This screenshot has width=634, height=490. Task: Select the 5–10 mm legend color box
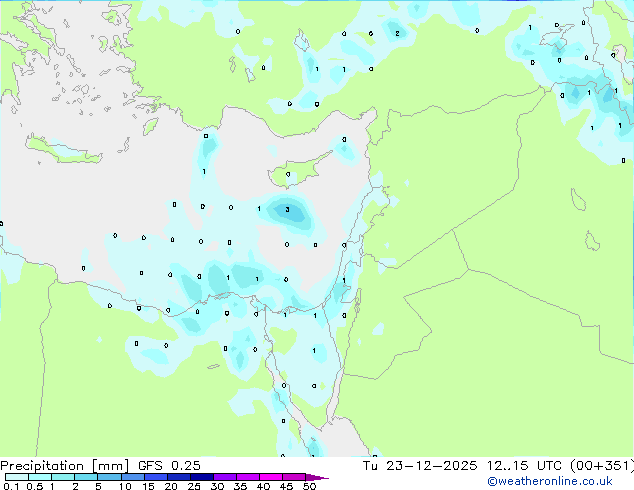tap(109, 477)
